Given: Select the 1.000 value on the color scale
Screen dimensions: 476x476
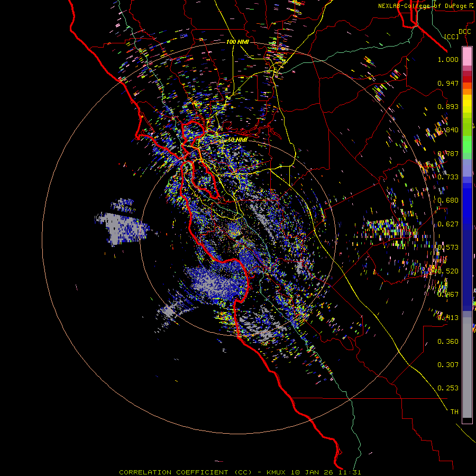Looking at the screenshot, I should point(448,59).
